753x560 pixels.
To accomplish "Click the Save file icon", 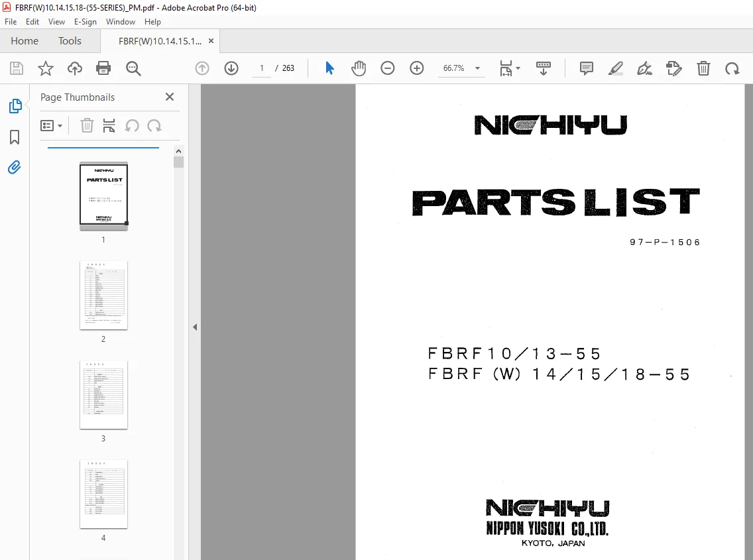I will 17,68.
